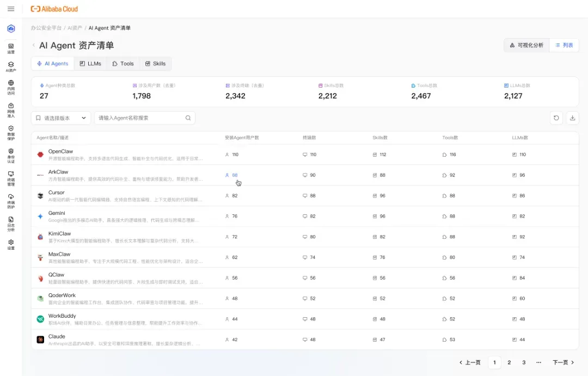Open the 网络准入 sidebar section
Viewport: 588px width, 376px height.
pyautogui.click(x=11, y=110)
